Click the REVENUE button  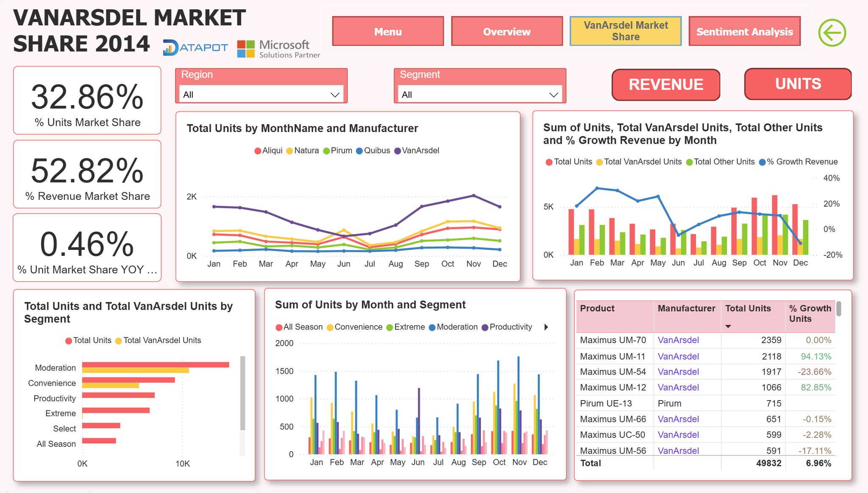click(666, 85)
